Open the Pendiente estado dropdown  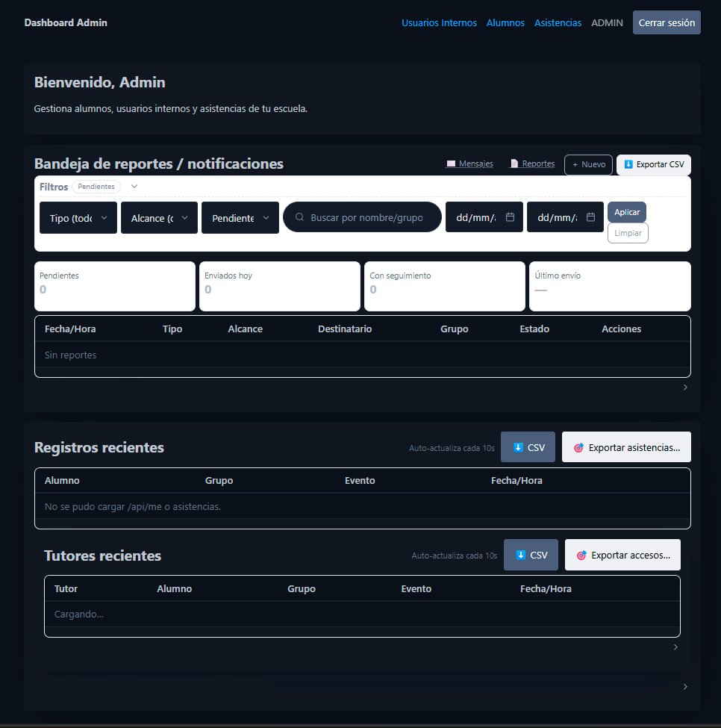[x=240, y=217]
